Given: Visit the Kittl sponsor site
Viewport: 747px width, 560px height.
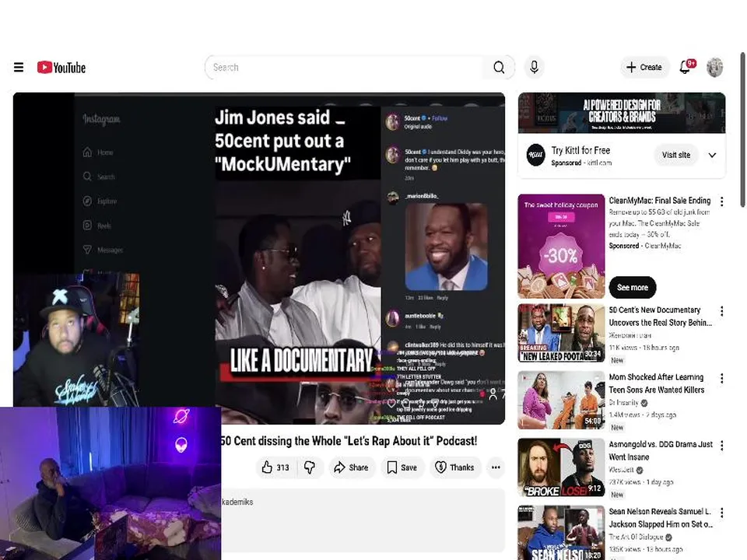Looking at the screenshot, I should click(x=675, y=155).
